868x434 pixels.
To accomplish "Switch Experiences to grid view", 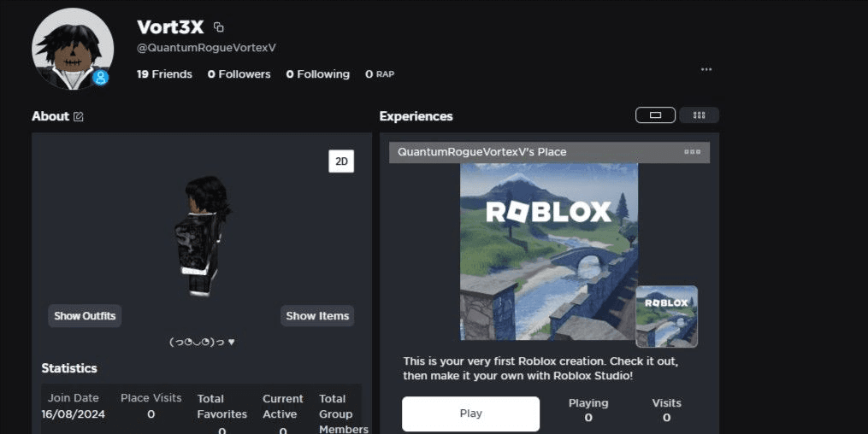I will (x=700, y=115).
